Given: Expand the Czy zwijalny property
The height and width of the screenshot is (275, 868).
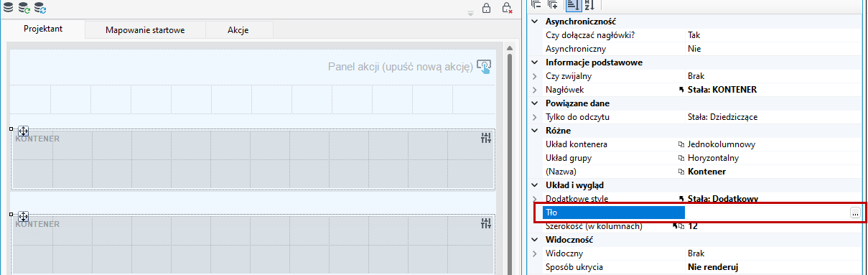Looking at the screenshot, I should coord(534,76).
